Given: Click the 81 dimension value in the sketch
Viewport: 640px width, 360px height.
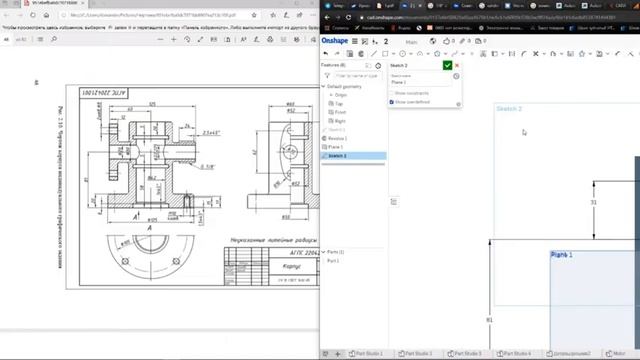Looking at the screenshot, I should [489, 320].
